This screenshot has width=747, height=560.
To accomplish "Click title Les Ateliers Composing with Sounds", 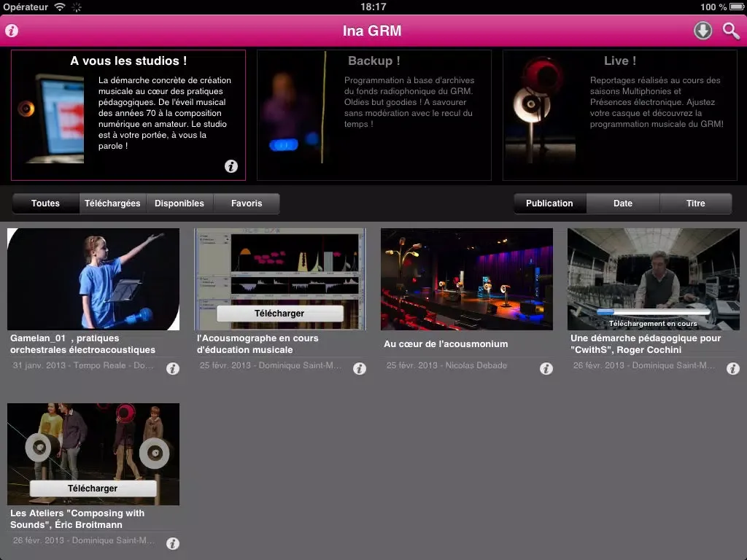I will click(77, 518).
